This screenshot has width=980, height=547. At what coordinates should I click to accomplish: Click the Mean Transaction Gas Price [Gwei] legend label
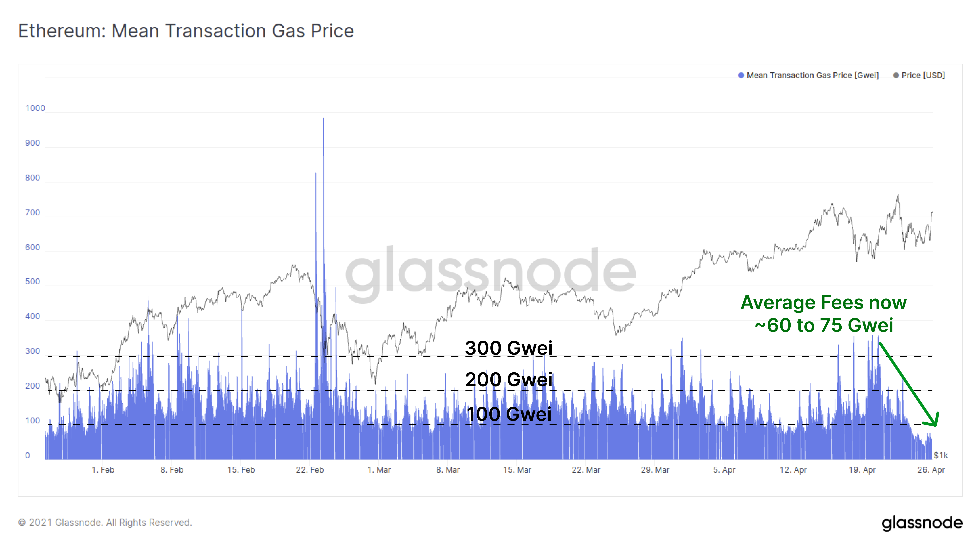(813, 75)
